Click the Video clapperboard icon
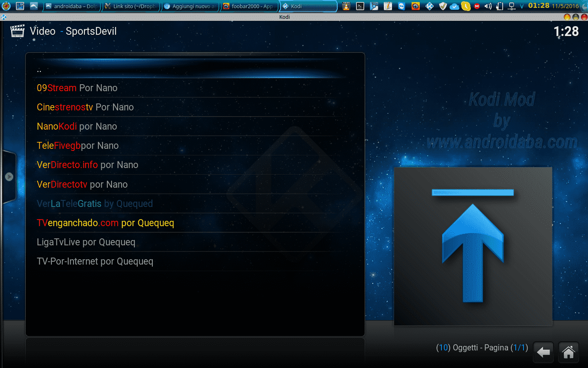Viewport: 588px width, 368px height. coord(17,31)
